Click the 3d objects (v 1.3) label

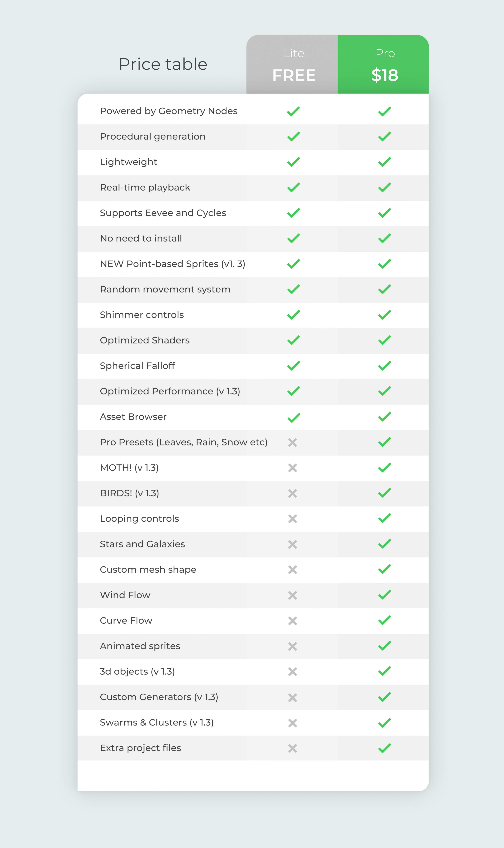click(x=137, y=672)
